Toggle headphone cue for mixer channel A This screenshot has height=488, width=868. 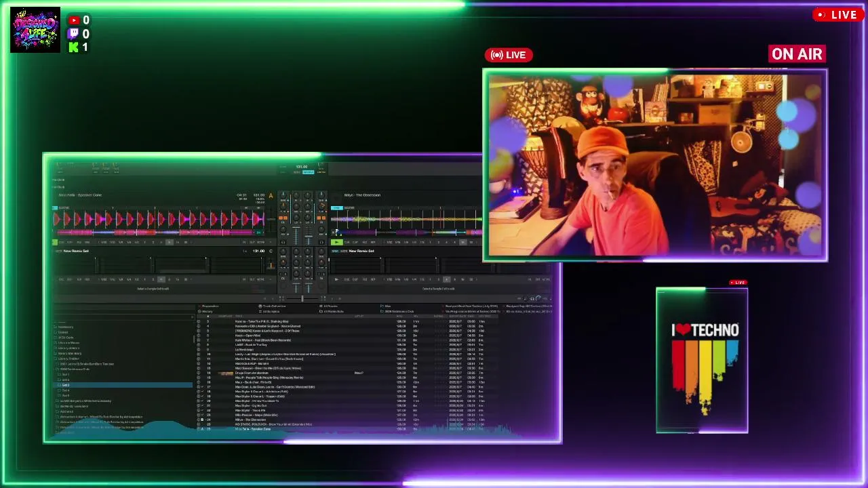coord(283,242)
